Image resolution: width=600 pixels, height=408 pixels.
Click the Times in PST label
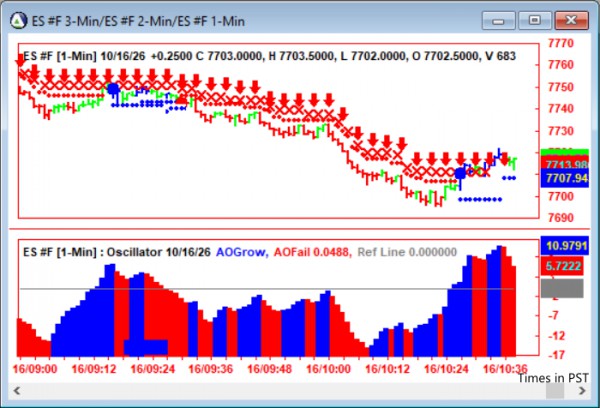(x=553, y=378)
